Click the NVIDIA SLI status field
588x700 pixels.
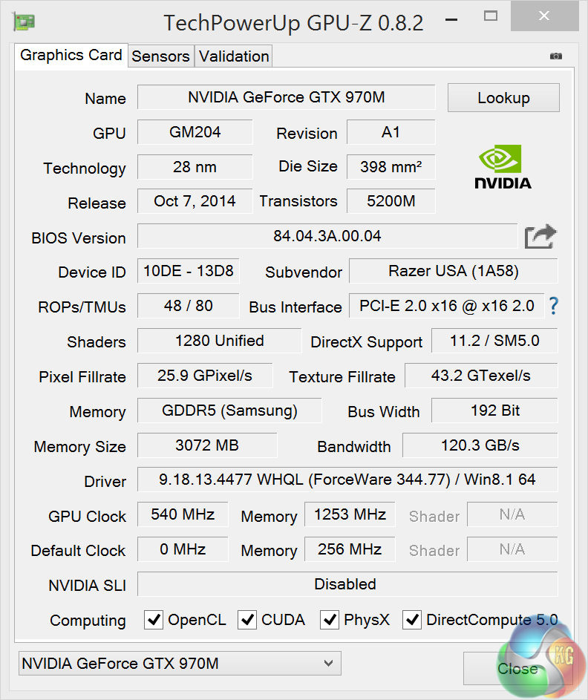tap(347, 584)
